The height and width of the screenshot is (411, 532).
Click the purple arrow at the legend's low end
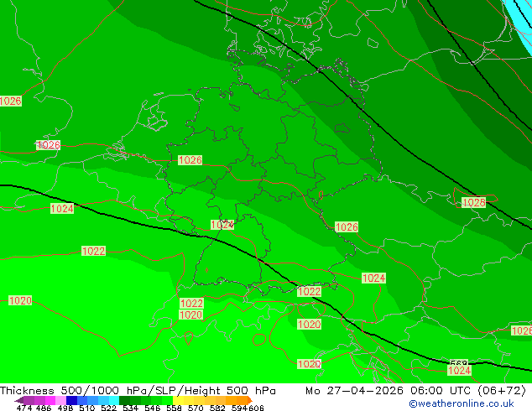point(19,400)
